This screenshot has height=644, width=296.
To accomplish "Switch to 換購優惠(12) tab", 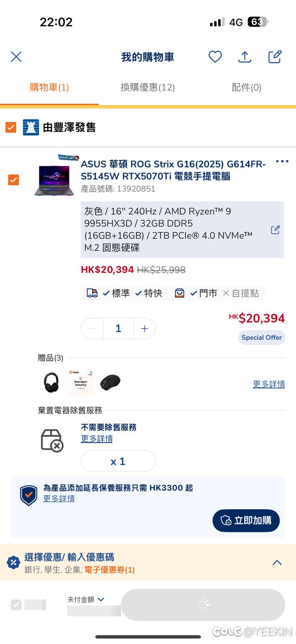I will 148,87.
